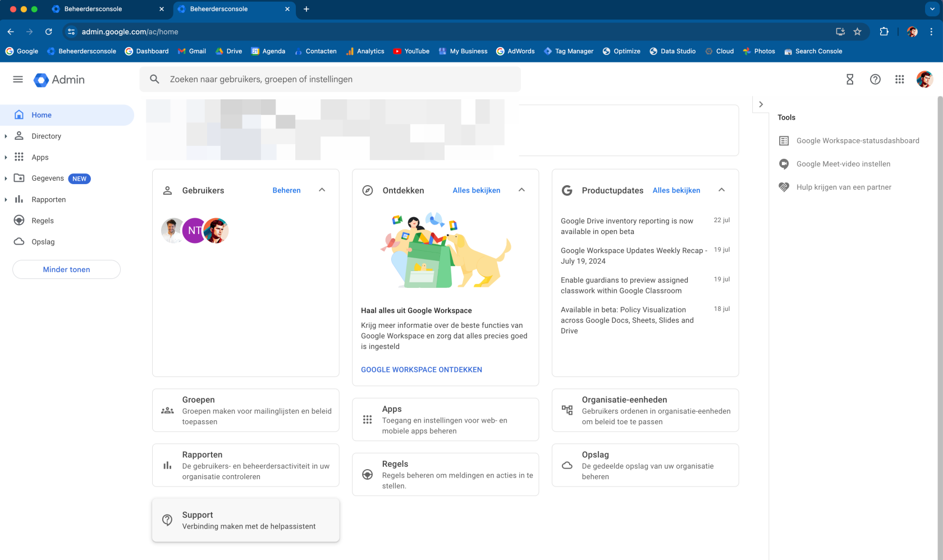This screenshot has width=943, height=560.
Task: Open a new browser tab
Action: tap(306, 9)
